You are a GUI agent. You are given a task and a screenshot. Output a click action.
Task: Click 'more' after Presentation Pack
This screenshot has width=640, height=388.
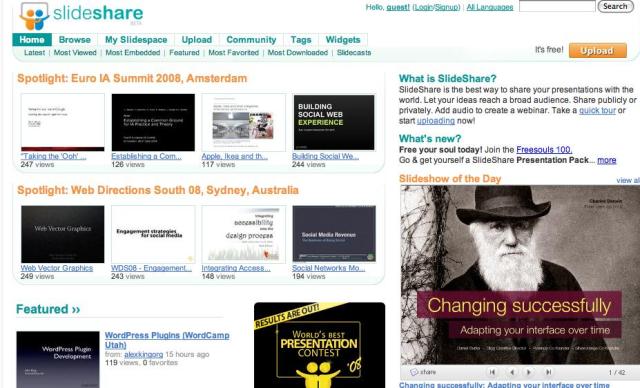pos(607,160)
